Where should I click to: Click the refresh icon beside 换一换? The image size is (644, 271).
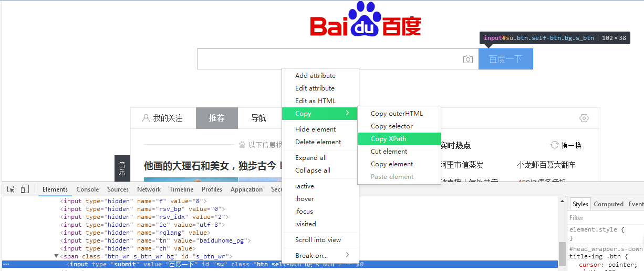pos(554,145)
